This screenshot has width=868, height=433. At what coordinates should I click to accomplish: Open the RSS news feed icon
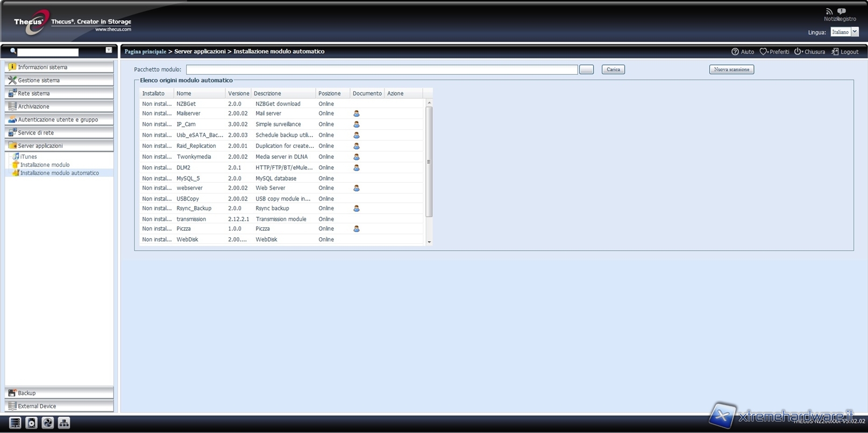coord(829,11)
